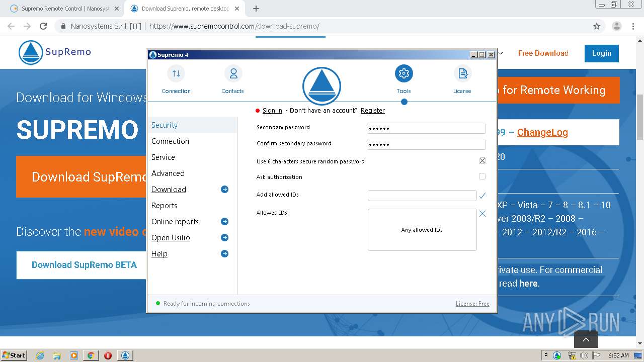
Task: Open Supremo from the taskbar
Action: 125,355
